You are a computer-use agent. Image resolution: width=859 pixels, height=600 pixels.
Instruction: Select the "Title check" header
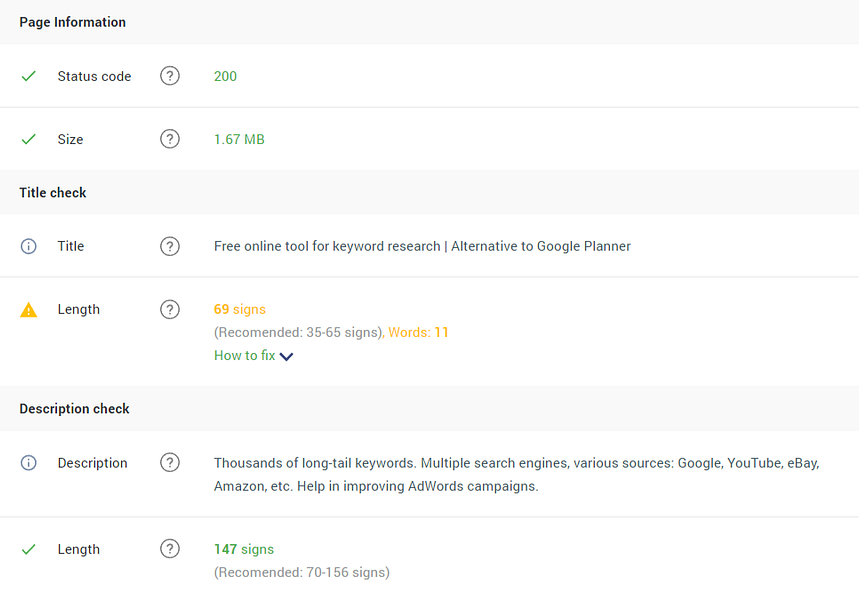[52, 192]
